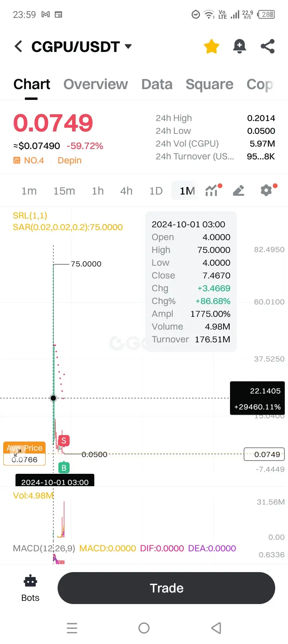Tap the Trade button
The width and height of the screenshot is (288, 644).
(x=166, y=588)
